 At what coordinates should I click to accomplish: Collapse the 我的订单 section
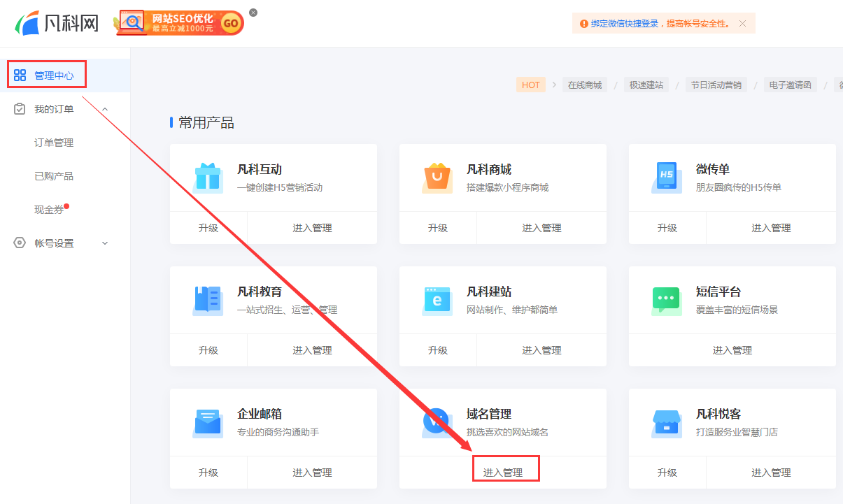105,109
